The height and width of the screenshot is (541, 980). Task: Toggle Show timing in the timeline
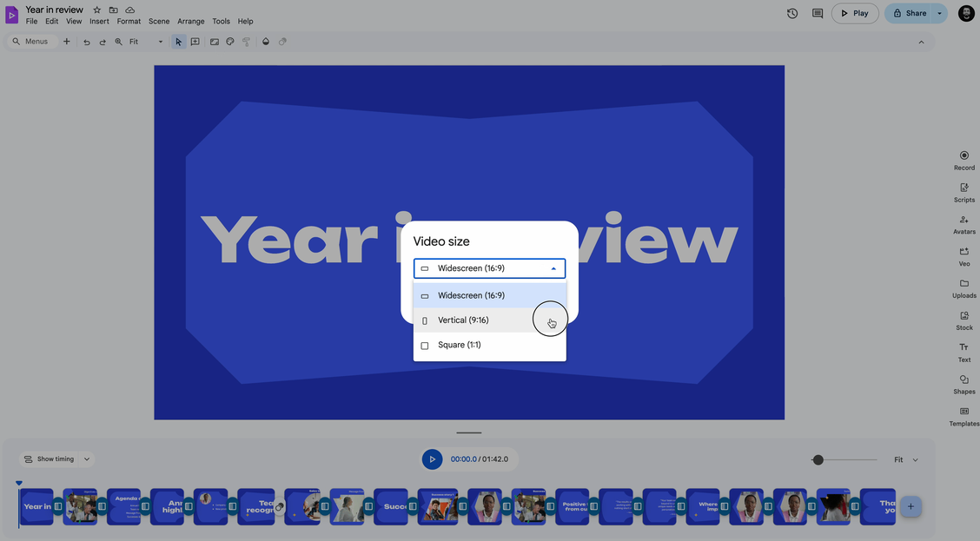click(x=49, y=459)
